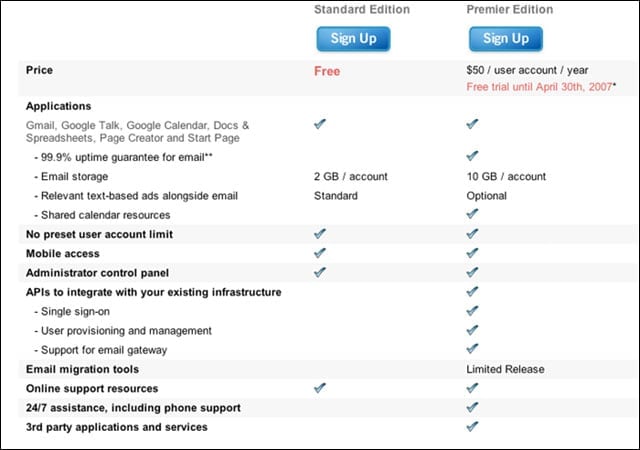Click Premier checkmark for 99.9% uptime guarantee
The height and width of the screenshot is (450, 640).
coord(472,155)
